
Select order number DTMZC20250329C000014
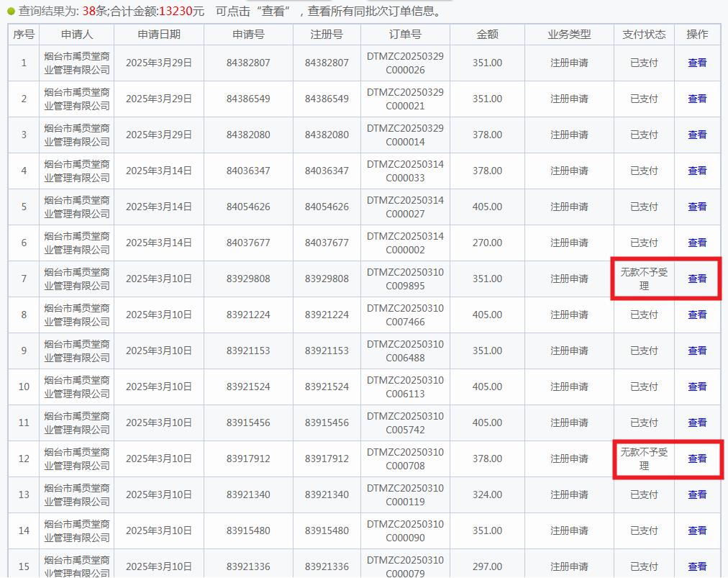[x=405, y=135]
